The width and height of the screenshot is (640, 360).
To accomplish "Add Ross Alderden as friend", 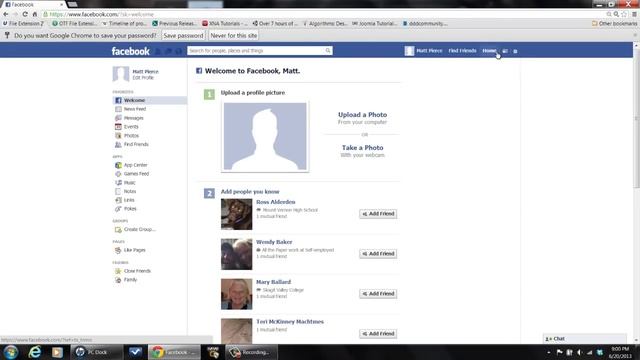I will pyautogui.click(x=378, y=214).
